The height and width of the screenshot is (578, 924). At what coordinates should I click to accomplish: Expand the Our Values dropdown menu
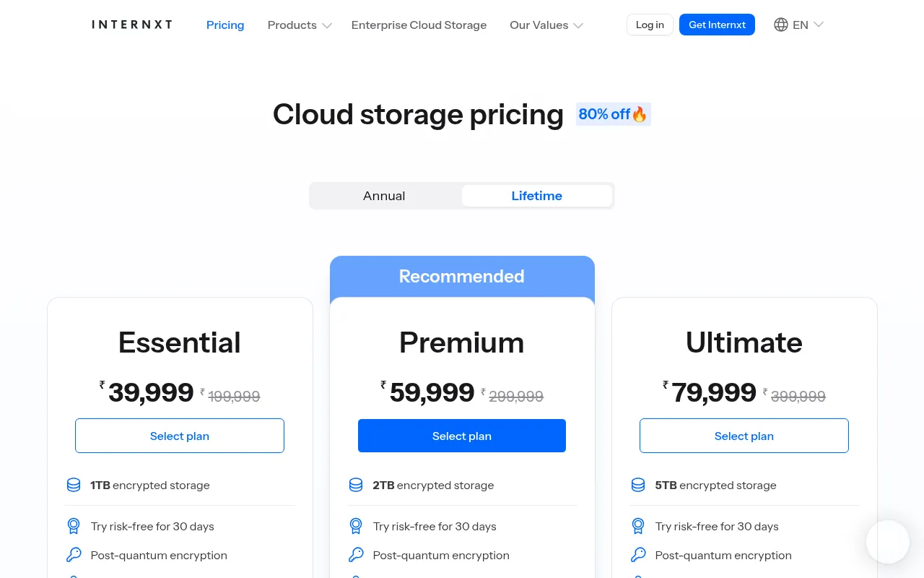click(x=546, y=25)
